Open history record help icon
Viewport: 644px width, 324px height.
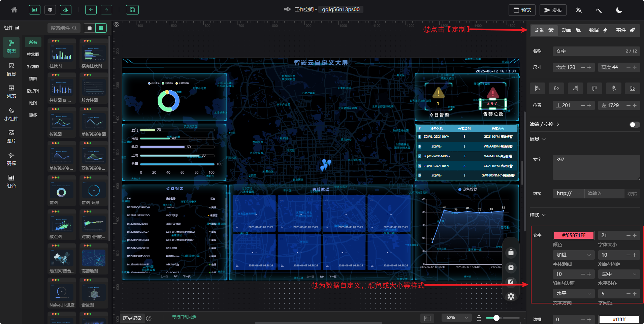(149, 318)
